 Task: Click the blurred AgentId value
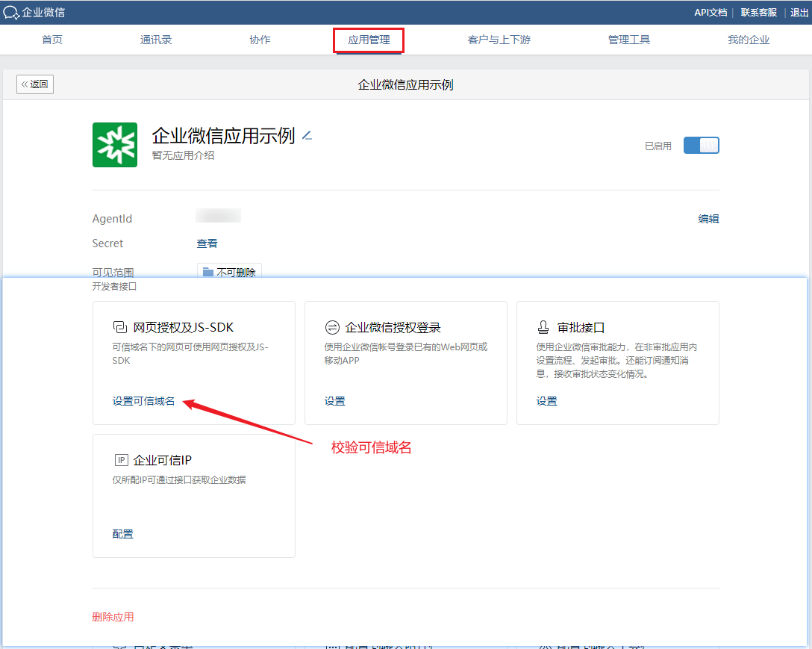click(218, 216)
